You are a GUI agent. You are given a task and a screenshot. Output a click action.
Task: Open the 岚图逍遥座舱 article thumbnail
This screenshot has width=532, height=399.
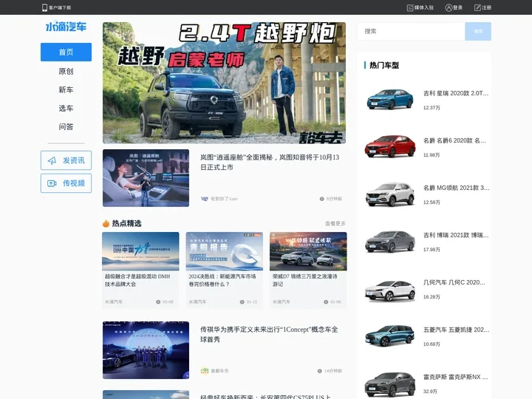(x=146, y=178)
